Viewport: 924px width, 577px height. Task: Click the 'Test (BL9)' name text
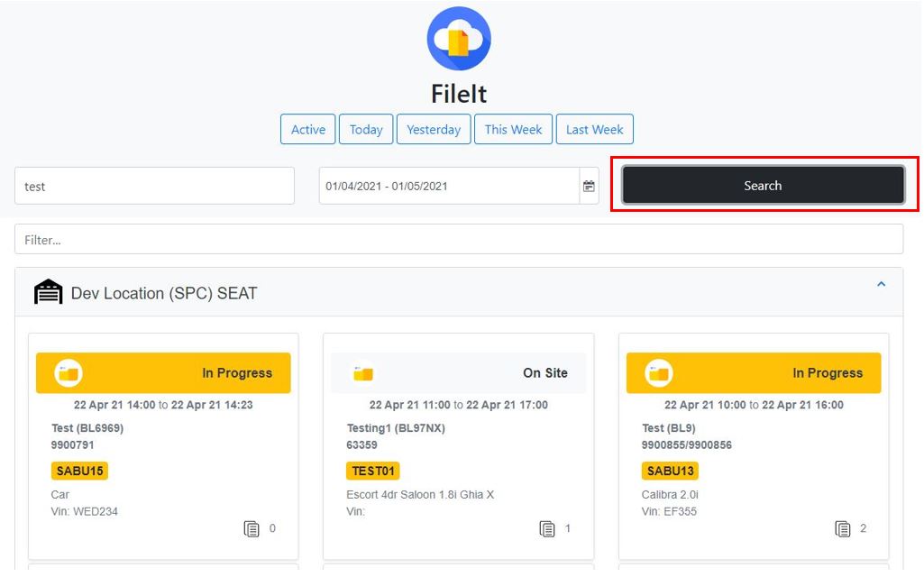pos(669,428)
